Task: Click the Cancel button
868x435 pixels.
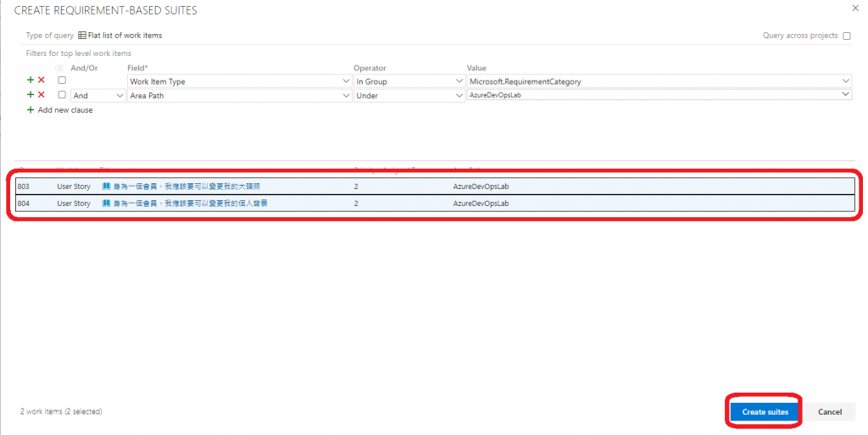Action: 830,412
